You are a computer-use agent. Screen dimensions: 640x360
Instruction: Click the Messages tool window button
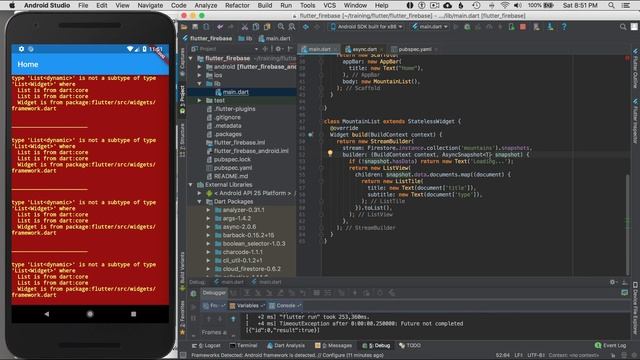coord(333,345)
